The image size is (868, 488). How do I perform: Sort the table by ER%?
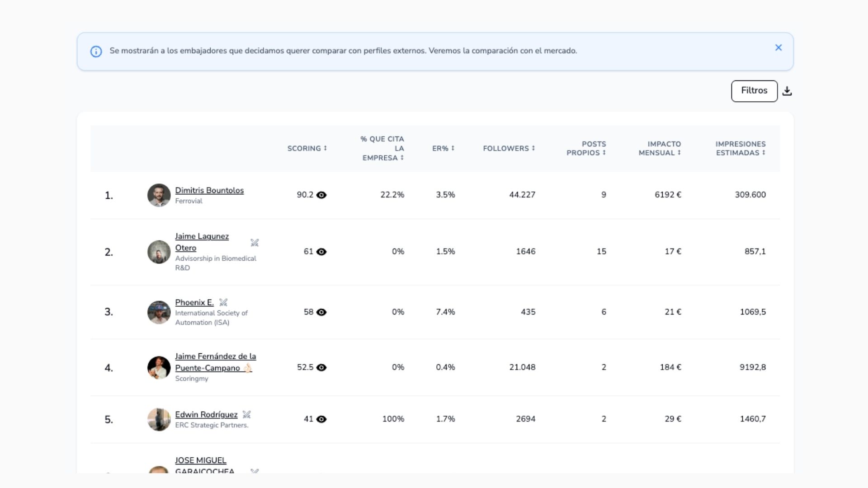point(443,148)
